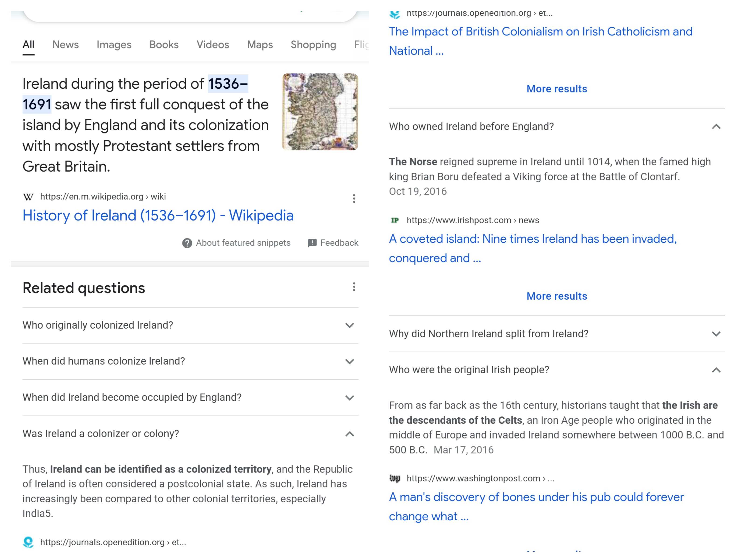
Task: Switch to the Images tab
Action: (x=114, y=45)
